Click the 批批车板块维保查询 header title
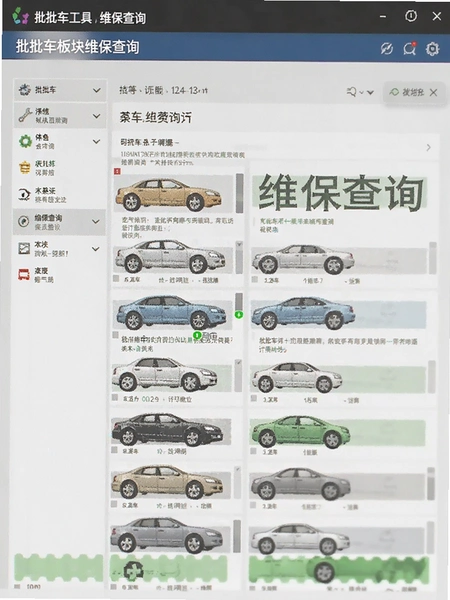The width and height of the screenshot is (450, 600). tap(77, 47)
